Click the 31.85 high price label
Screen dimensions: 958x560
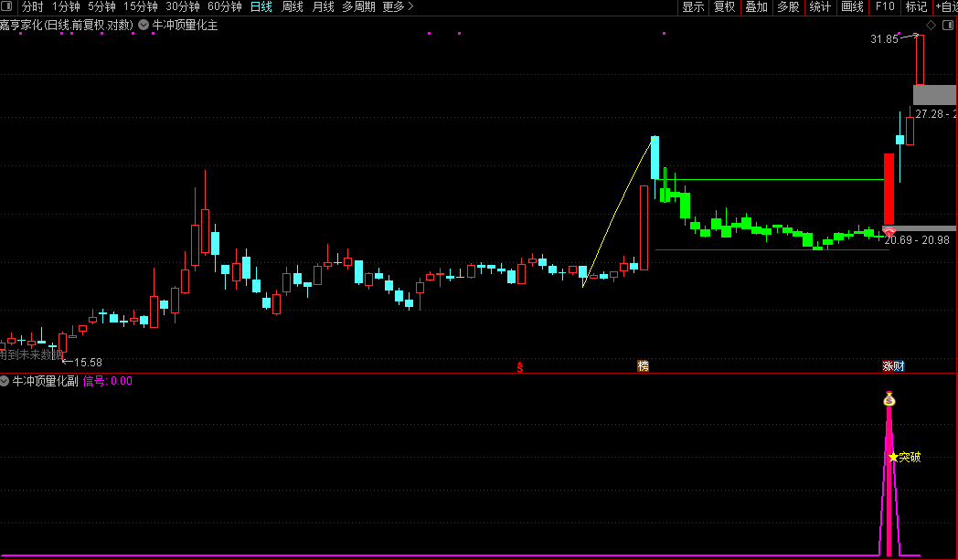[884, 39]
